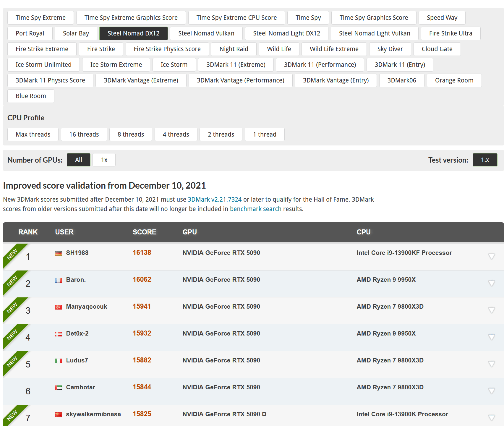Click the GPU column header
Viewport: 504px width, 426px height.
[190, 232]
